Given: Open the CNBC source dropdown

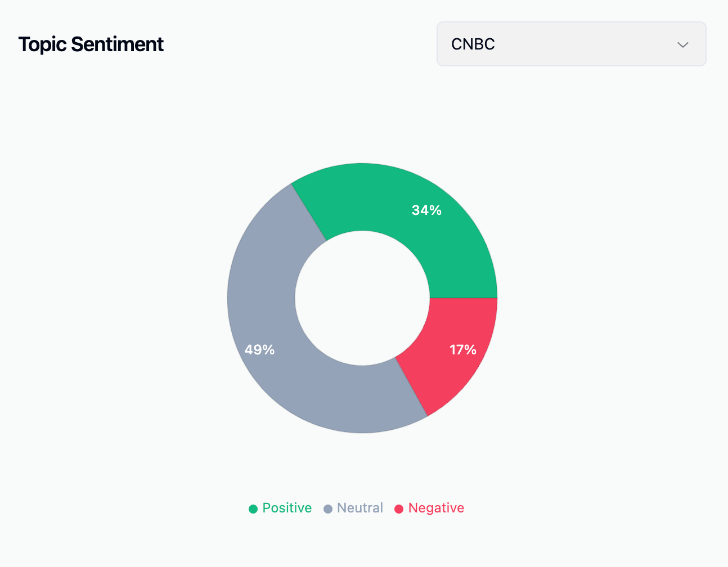Looking at the screenshot, I should coord(571,44).
